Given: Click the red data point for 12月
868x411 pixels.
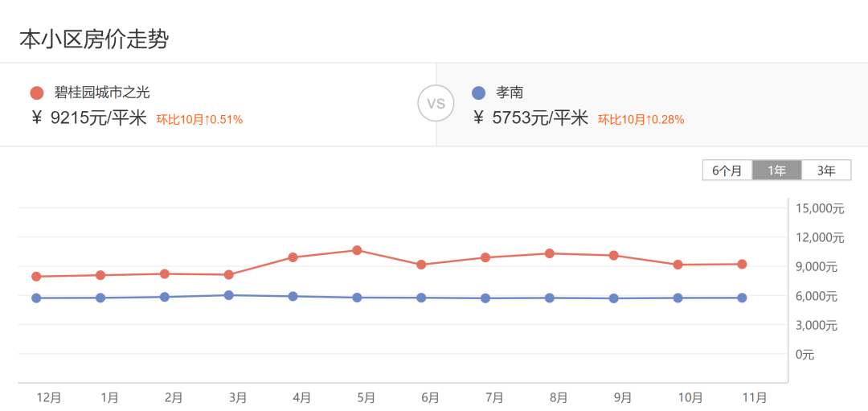Looking at the screenshot, I should pos(36,277).
